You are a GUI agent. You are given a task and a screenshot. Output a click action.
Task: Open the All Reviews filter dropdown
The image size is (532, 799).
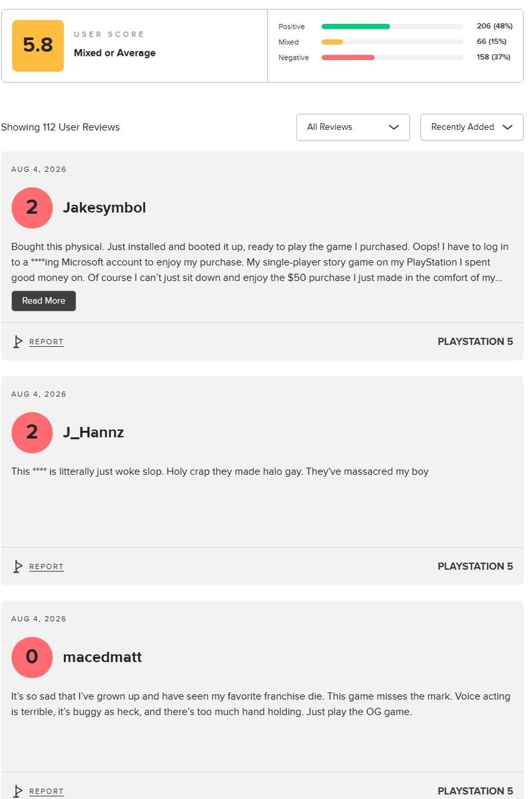point(353,127)
